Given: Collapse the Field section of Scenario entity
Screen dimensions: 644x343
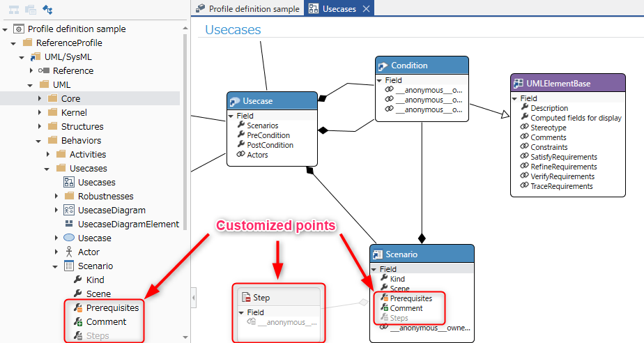Looking at the screenshot, I should point(374,270).
